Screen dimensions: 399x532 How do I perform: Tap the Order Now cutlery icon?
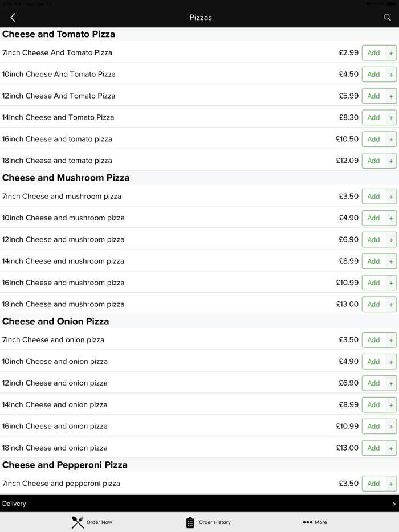(x=78, y=522)
